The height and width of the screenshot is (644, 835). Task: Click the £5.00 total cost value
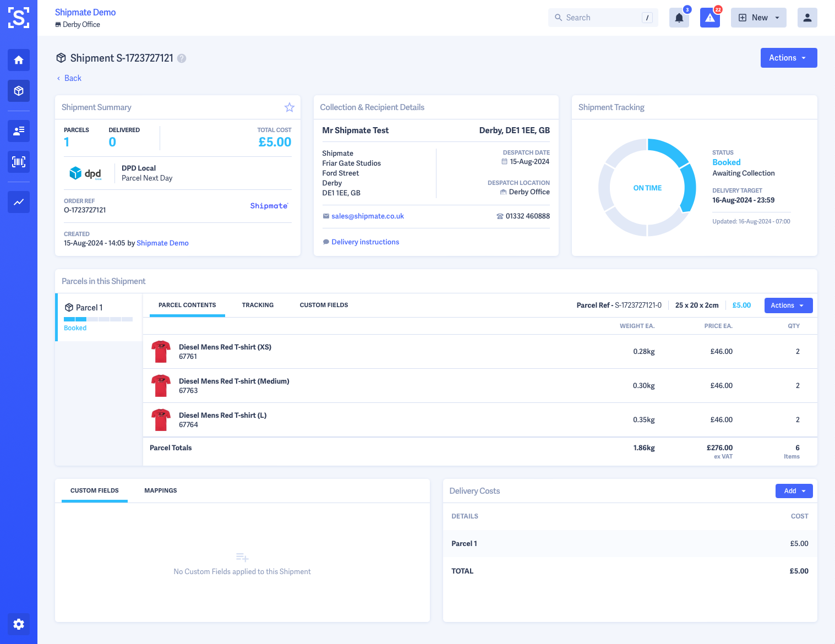point(275,142)
